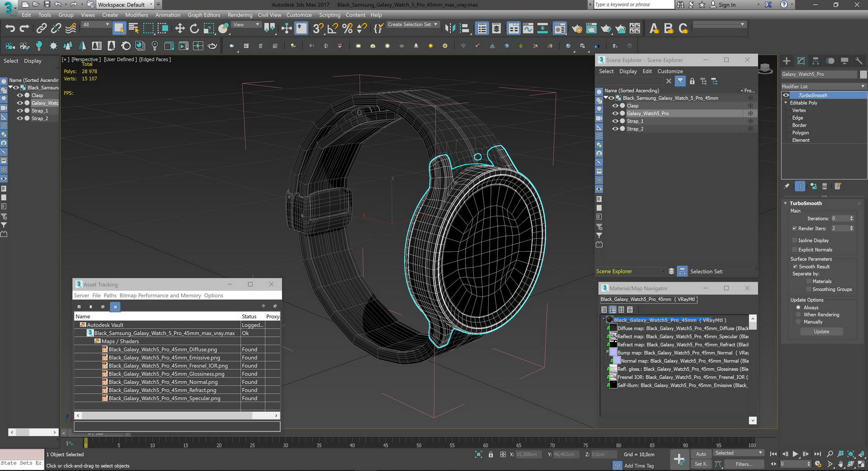Click the Mirror tool icon

coord(450,28)
